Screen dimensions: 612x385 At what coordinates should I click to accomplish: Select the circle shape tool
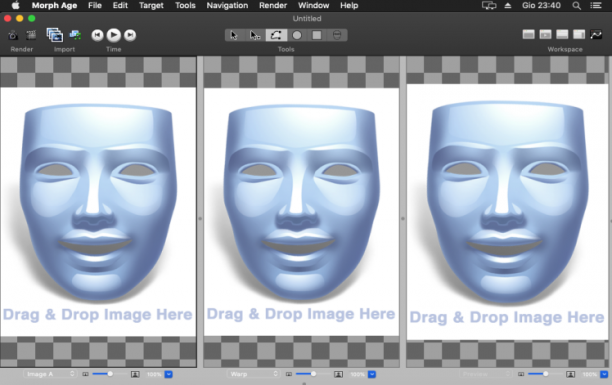(297, 35)
